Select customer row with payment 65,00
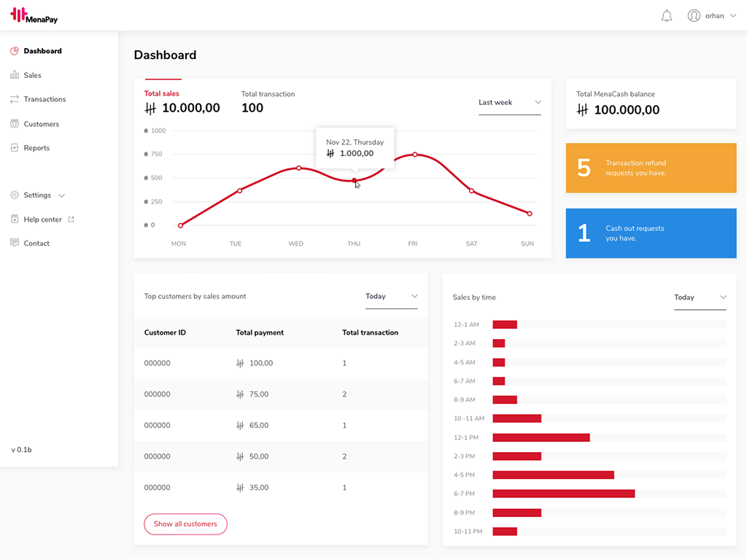Viewport: 747px width, 560px height. 281,426
